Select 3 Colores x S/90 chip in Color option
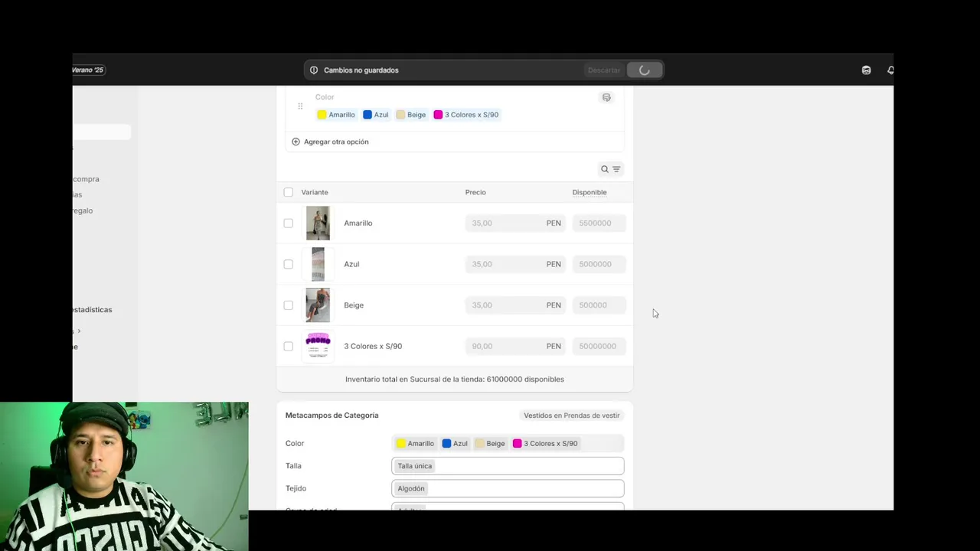This screenshot has width=980, height=551. [x=466, y=115]
